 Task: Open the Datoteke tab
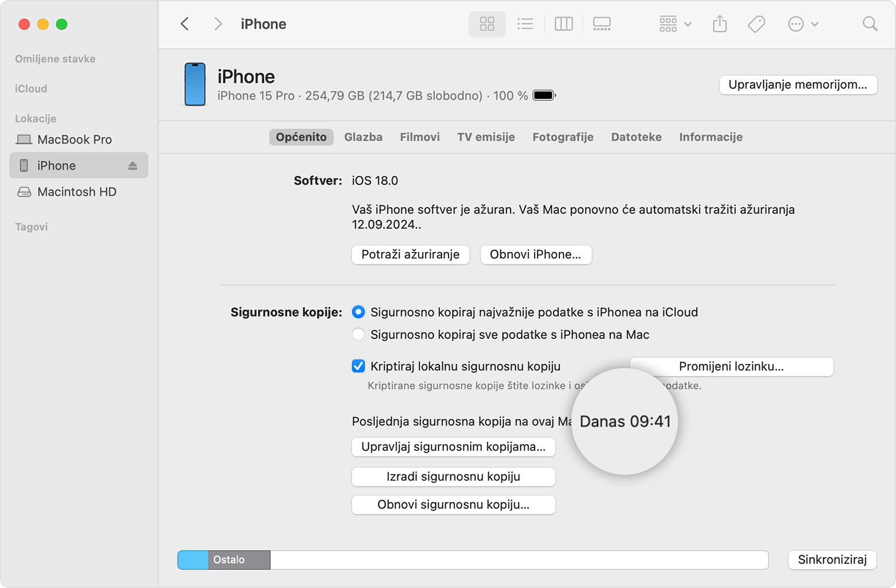tap(636, 137)
